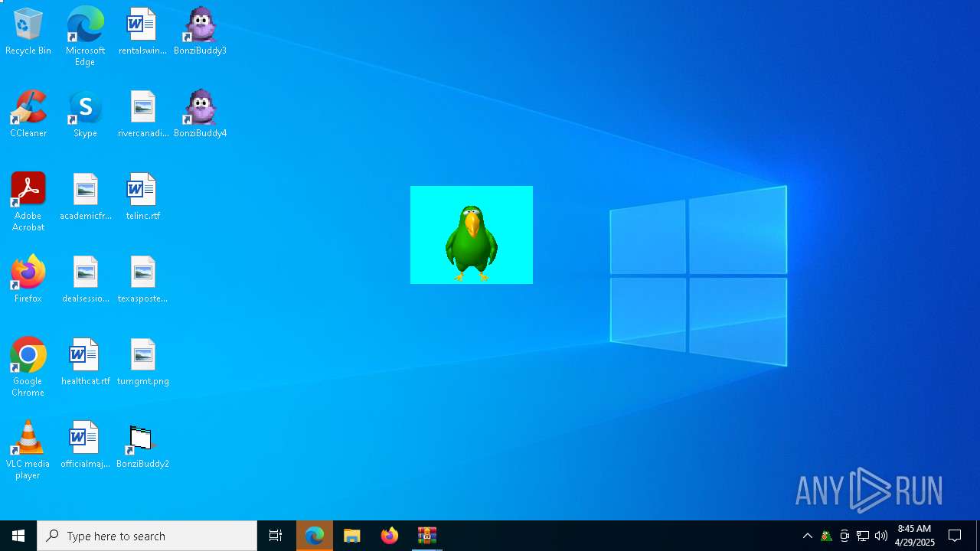
Task: Select the academicfr image file icon
Action: [85, 197]
